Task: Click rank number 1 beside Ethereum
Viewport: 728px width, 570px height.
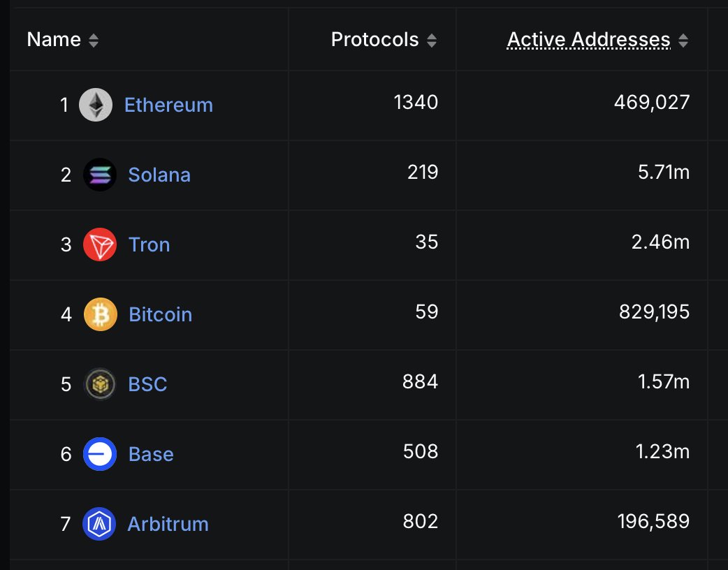Action: 64,105
